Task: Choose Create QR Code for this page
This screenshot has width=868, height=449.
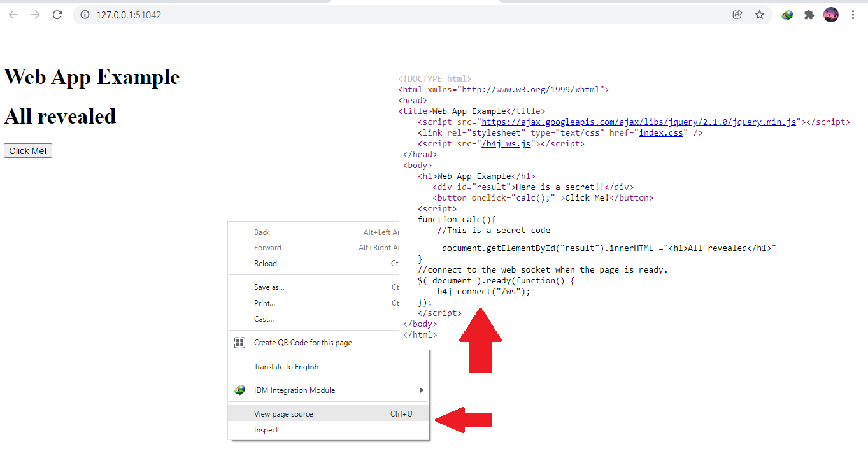Action: [329, 343]
